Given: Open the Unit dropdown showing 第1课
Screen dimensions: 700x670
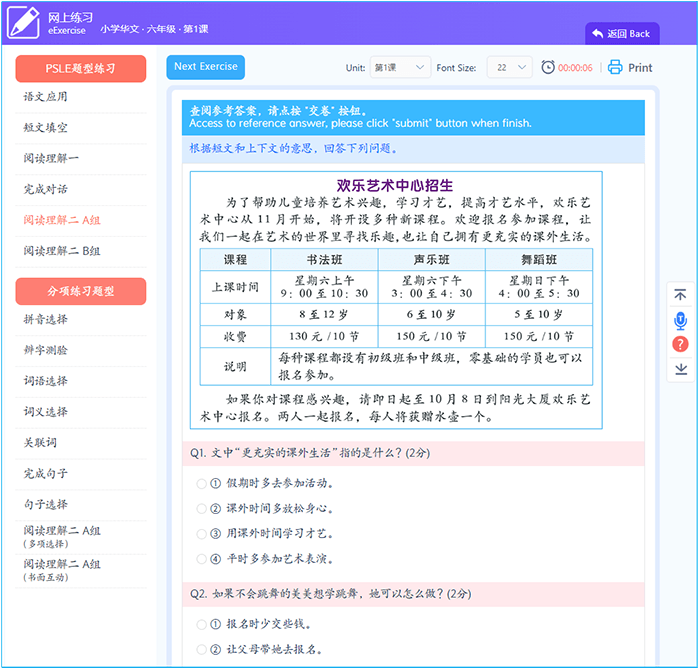Looking at the screenshot, I should (x=400, y=68).
